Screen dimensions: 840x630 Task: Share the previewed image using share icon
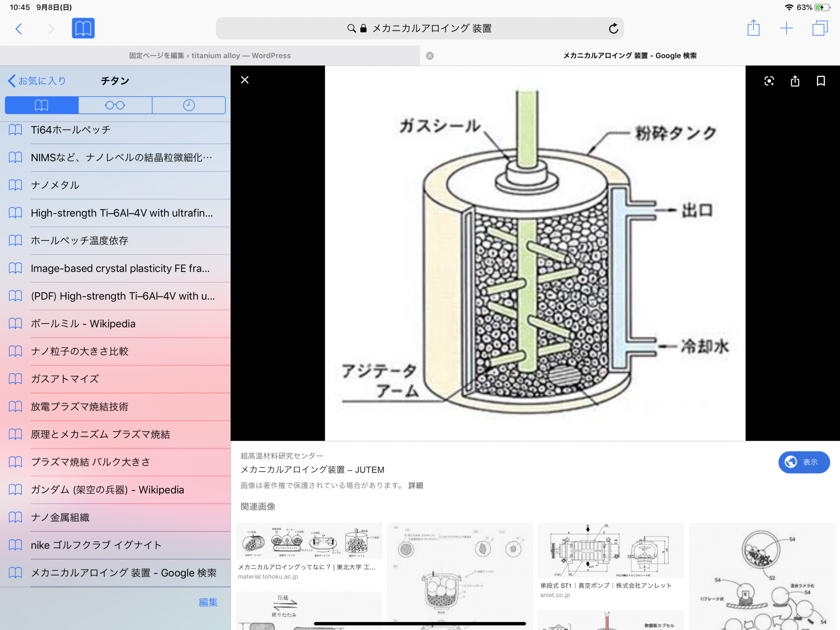click(795, 81)
